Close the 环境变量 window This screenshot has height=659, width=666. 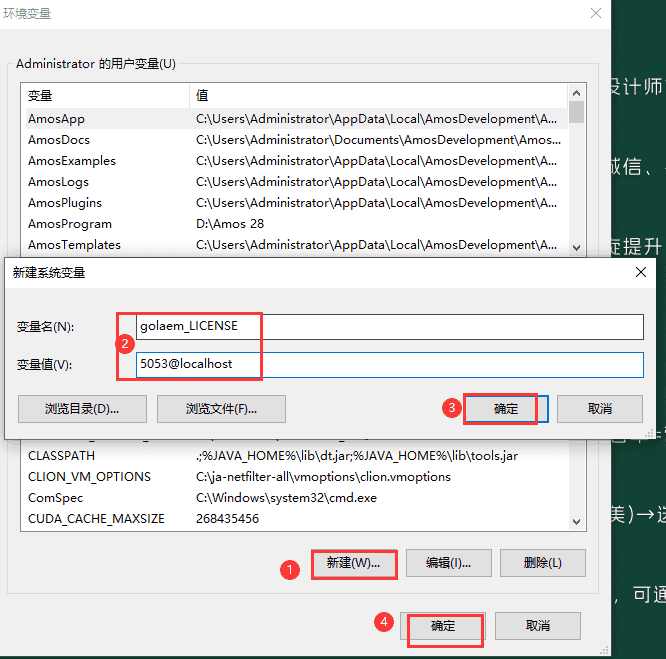coord(596,13)
